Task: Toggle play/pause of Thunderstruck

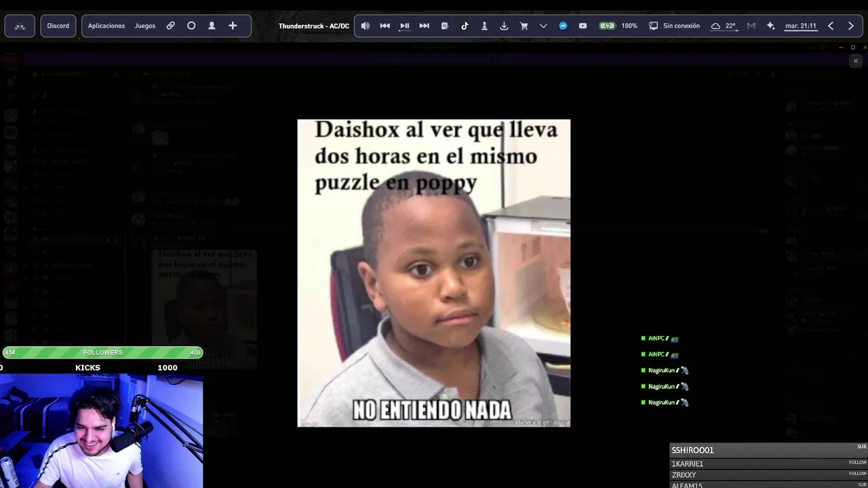Action: pos(404,26)
